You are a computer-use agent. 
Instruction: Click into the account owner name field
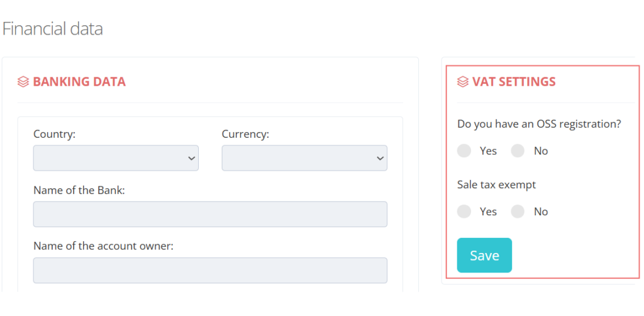pos(210,271)
